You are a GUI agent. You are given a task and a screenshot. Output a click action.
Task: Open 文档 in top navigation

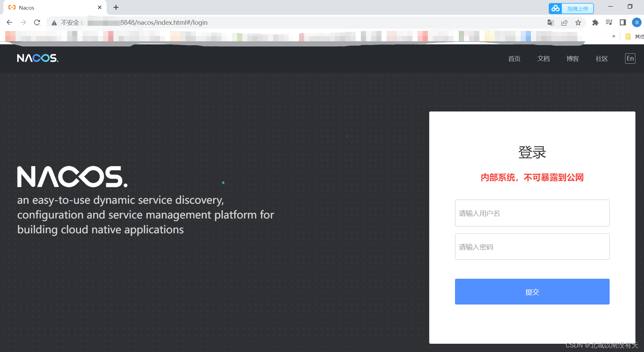pyautogui.click(x=543, y=59)
